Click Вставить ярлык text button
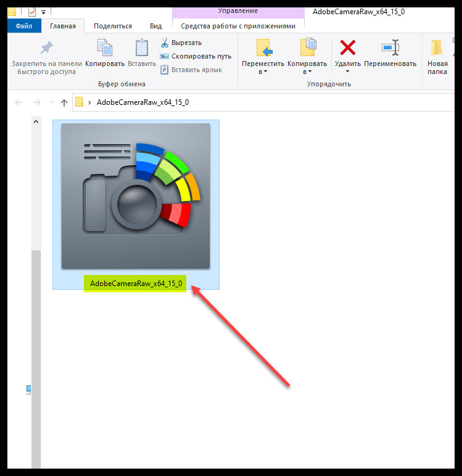This screenshot has width=462, height=476. tap(197, 70)
